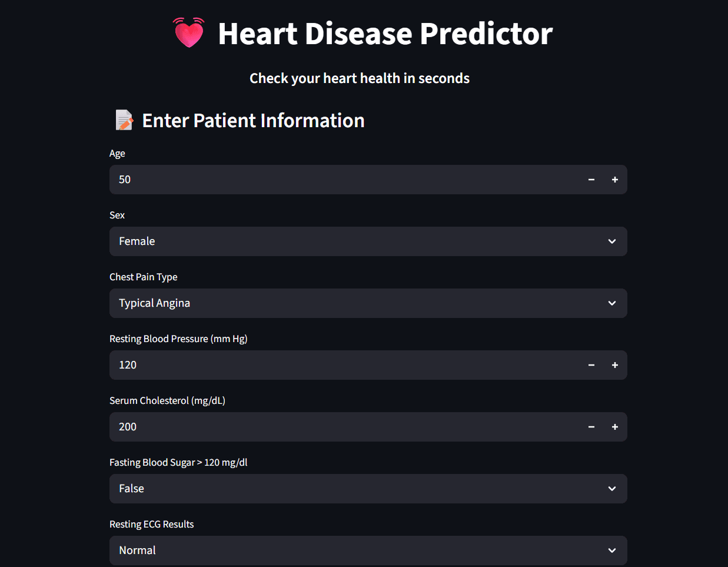The height and width of the screenshot is (567, 728).
Task: Click the chevron beside Typical Angina
Action: point(611,303)
